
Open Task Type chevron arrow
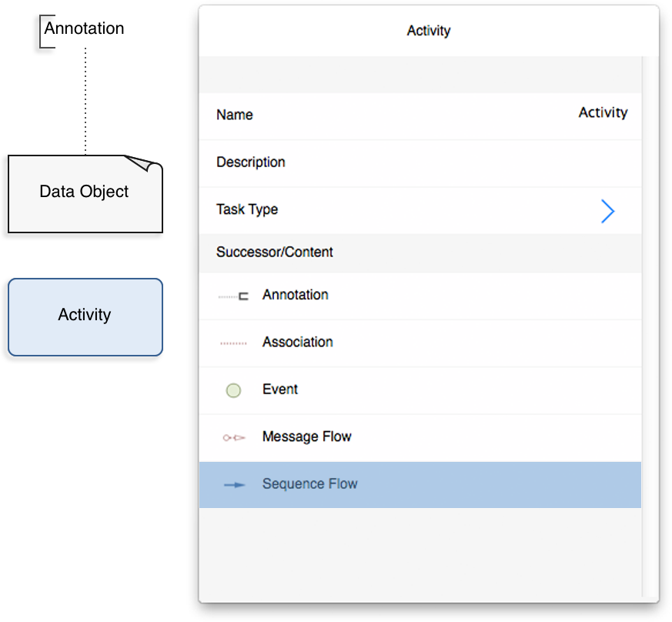pos(607,211)
